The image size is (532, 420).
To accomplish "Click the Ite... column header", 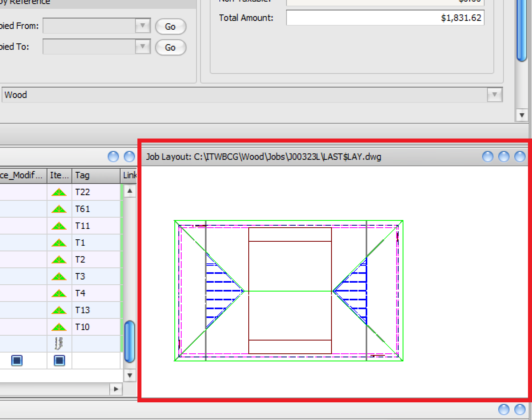I will (59, 175).
